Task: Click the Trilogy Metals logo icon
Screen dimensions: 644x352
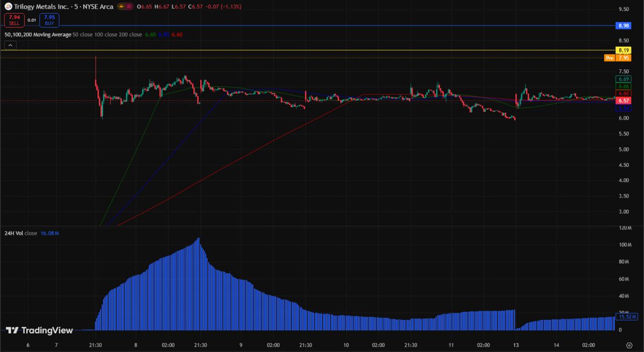Action: coord(8,6)
